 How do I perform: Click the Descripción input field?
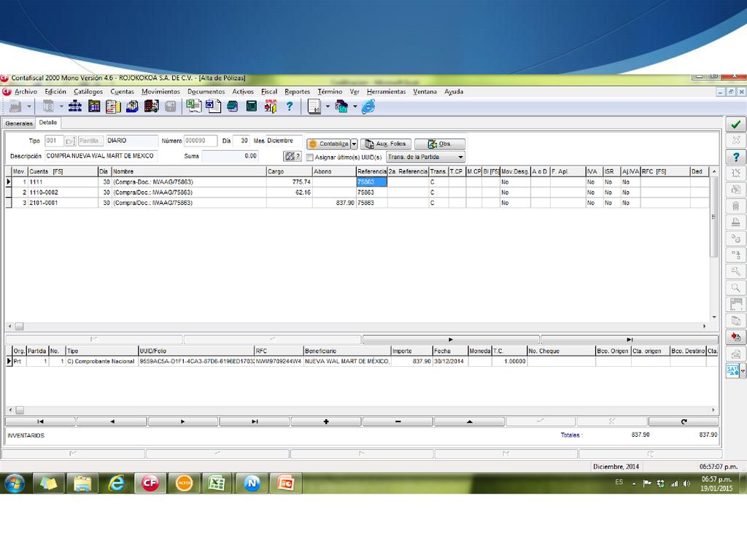101,156
